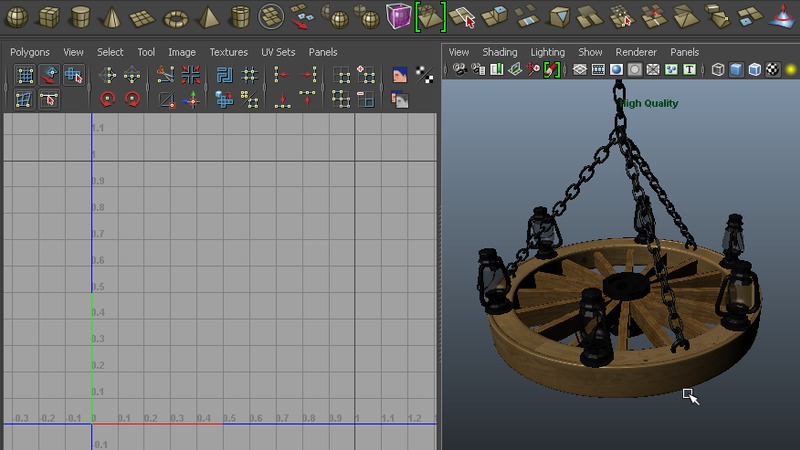Select the polygon cylinder shelf icon

point(82,17)
